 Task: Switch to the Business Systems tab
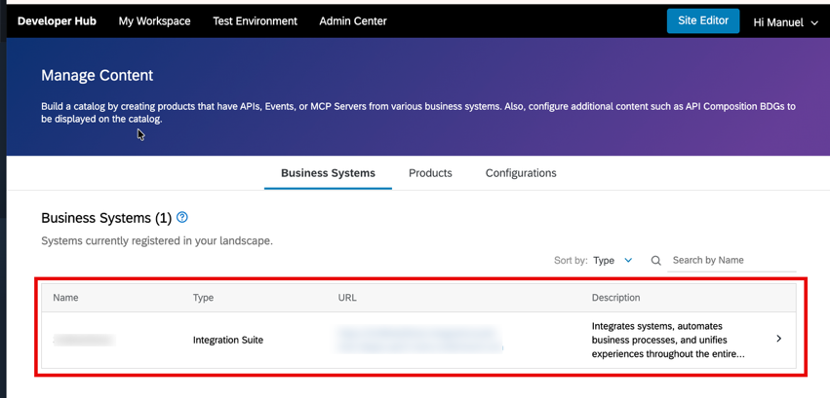click(x=328, y=173)
